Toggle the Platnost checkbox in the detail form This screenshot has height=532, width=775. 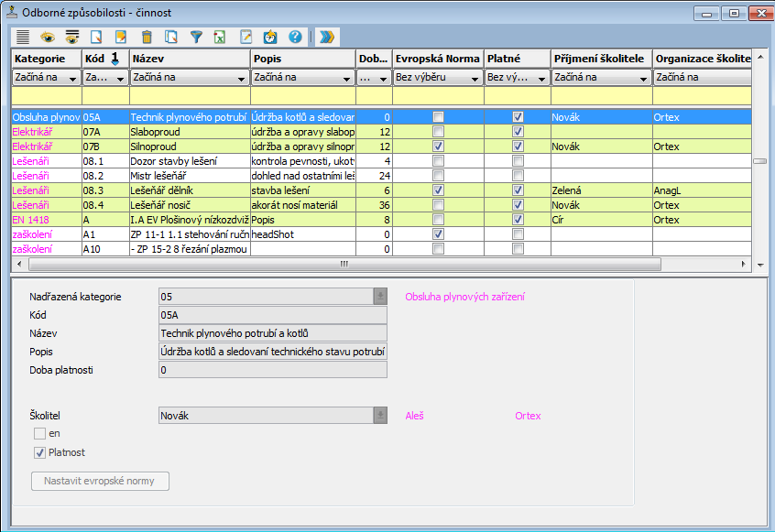(x=40, y=452)
